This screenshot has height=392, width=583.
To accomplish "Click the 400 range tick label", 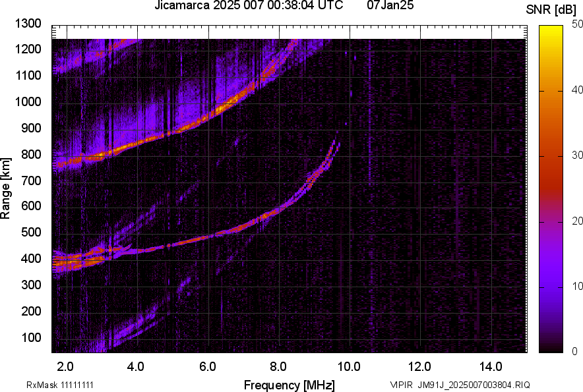I will coord(31,259).
